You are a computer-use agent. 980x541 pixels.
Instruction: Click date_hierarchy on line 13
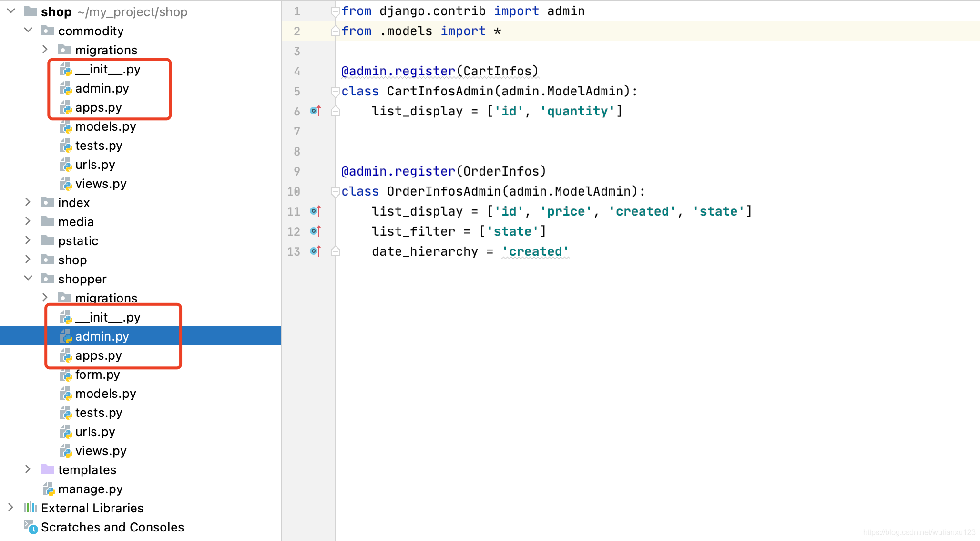pyautogui.click(x=425, y=251)
